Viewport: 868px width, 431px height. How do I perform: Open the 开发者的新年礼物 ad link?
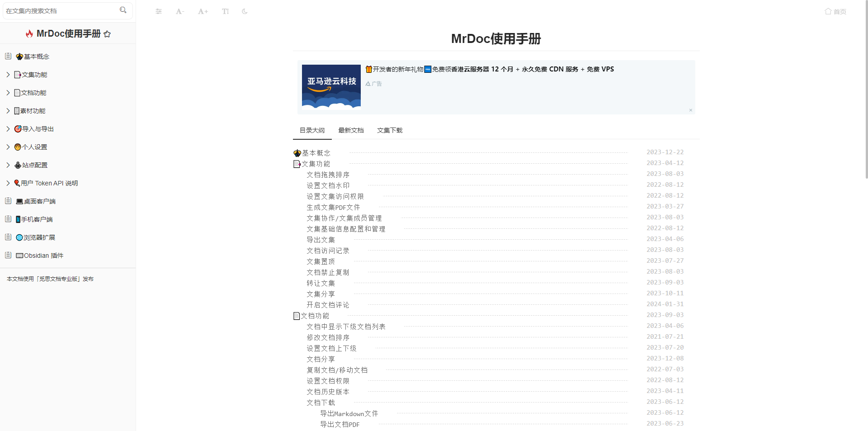(x=490, y=69)
